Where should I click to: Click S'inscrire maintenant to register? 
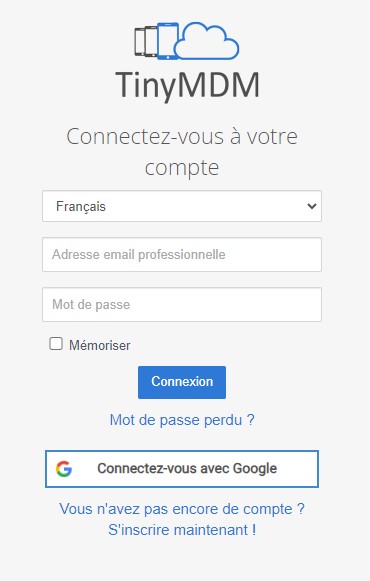tap(182, 530)
